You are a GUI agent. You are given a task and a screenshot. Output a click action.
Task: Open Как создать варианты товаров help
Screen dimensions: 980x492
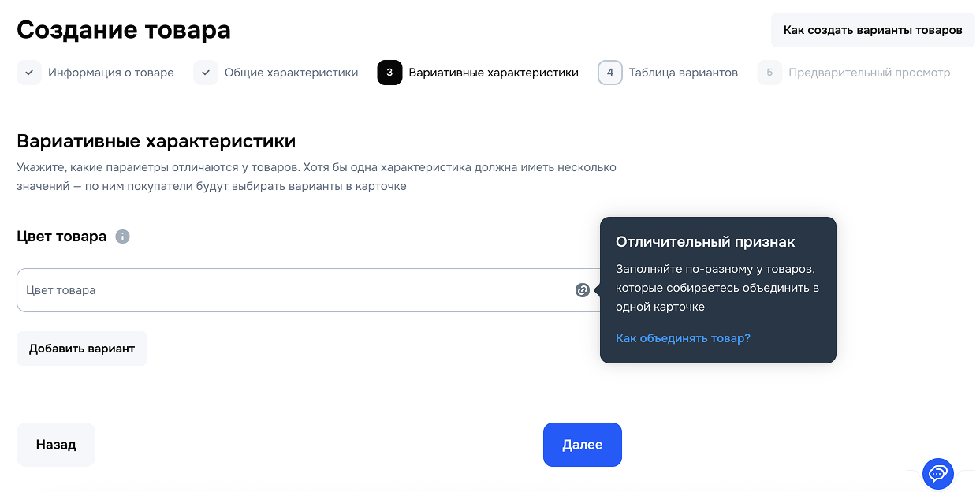click(873, 30)
